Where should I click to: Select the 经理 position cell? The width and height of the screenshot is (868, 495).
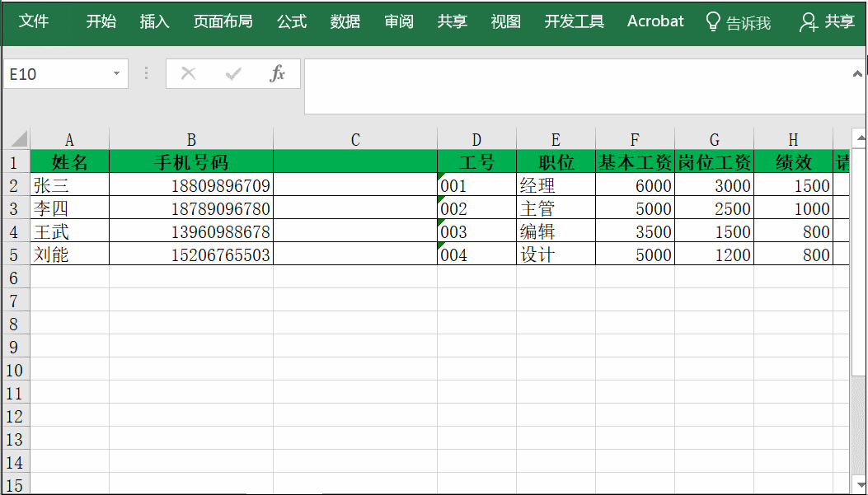556,184
